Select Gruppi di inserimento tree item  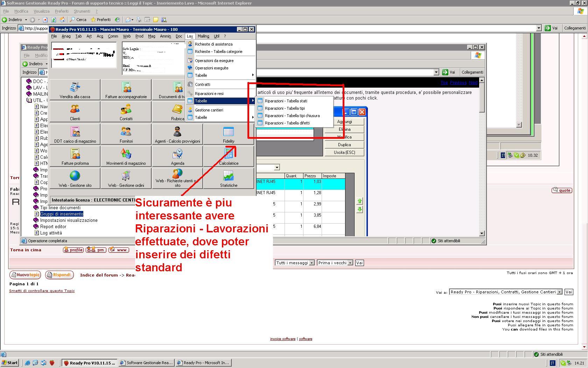click(62, 214)
